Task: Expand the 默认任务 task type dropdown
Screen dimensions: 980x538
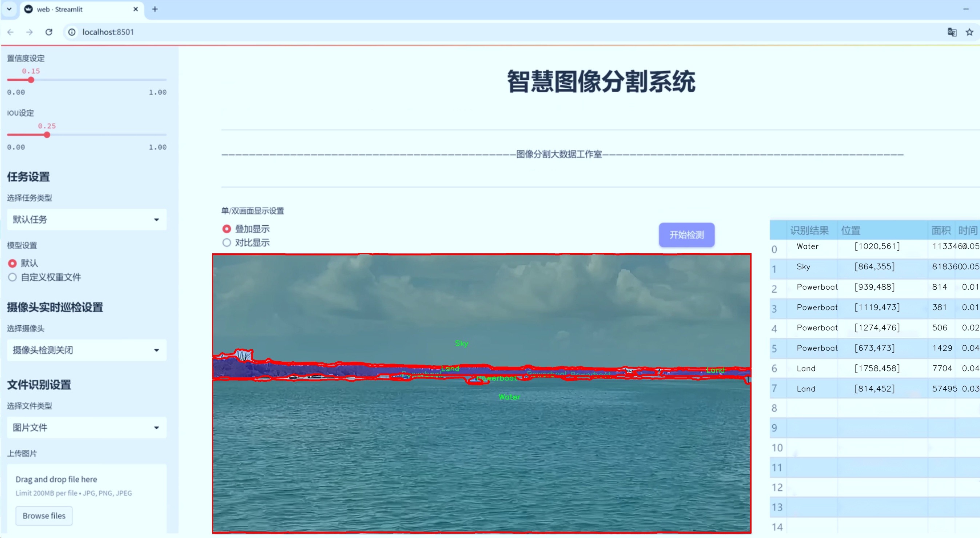Action: click(x=87, y=220)
